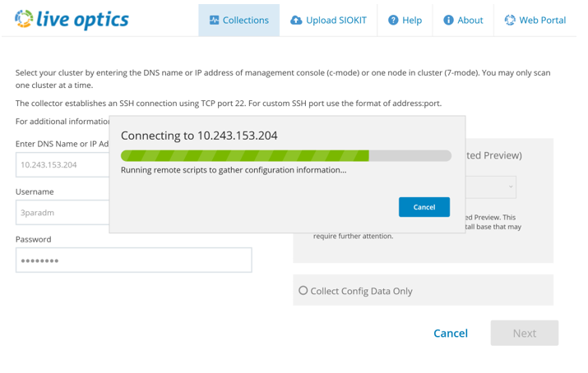
Task: Click the Upload SIOKIT cloud icon
Action: pyautogui.click(x=296, y=20)
